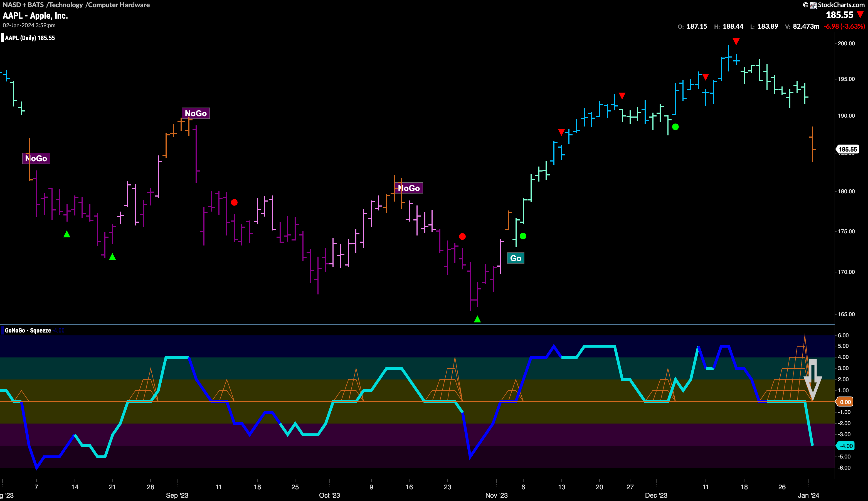Click the GoNoGo - Squeeze panel label
Screen dimensions: 868x501
[x=28, y=330]
